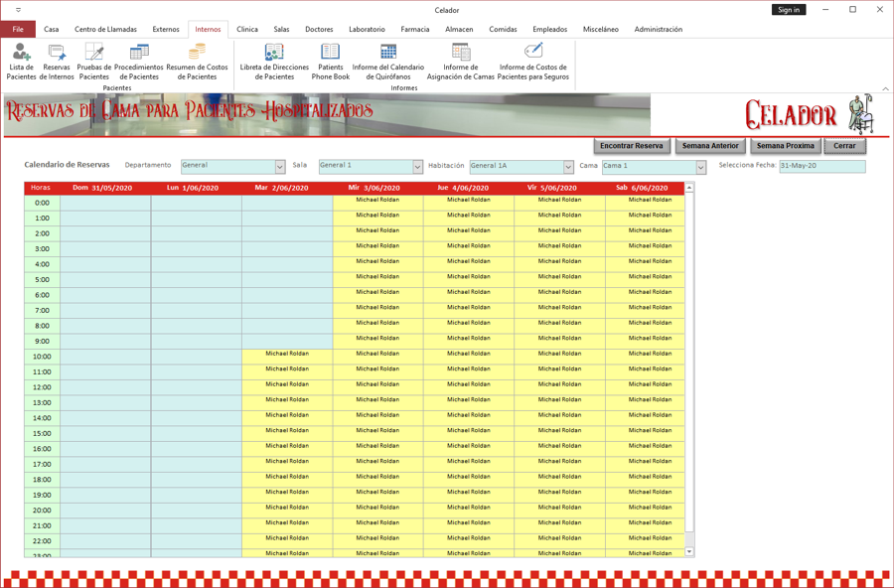Open the Libreta de Direcciones de Pacientes
This screenshot has width=894, height=588.
[273, 62]
